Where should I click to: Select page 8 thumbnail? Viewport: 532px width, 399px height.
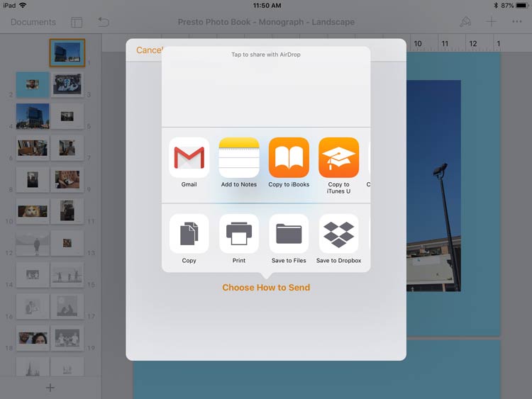(33, 180)
